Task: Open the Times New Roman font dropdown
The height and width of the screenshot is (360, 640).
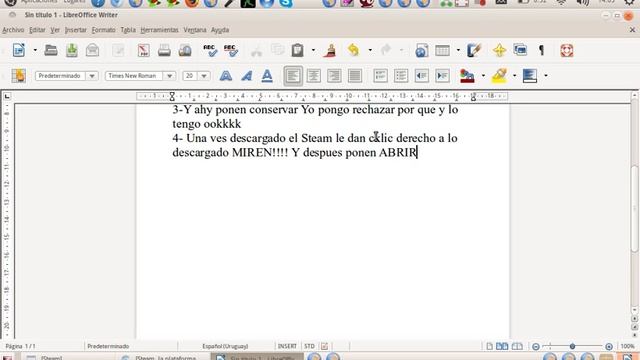Action: pyautogui.click(x=169, y=76)
